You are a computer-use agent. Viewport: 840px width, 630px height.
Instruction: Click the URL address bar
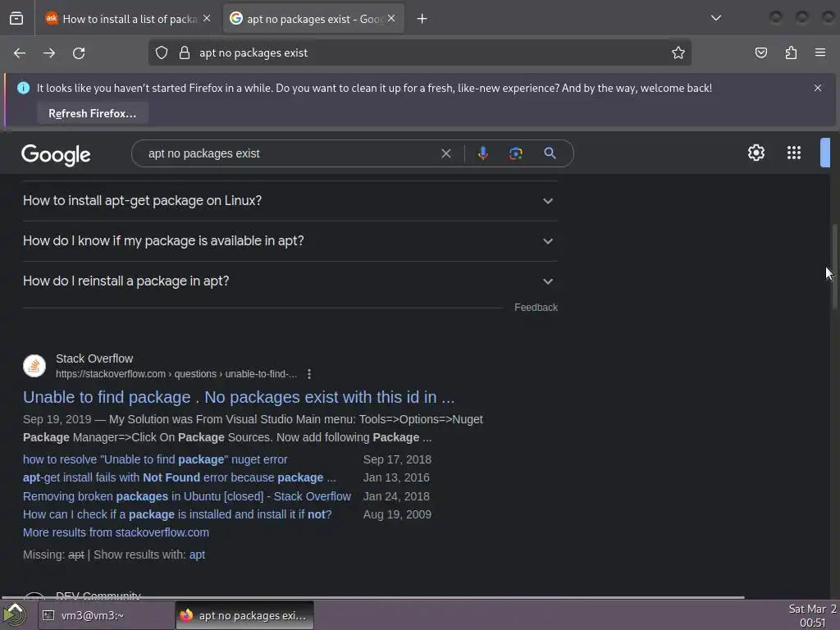tap(419, 52)
